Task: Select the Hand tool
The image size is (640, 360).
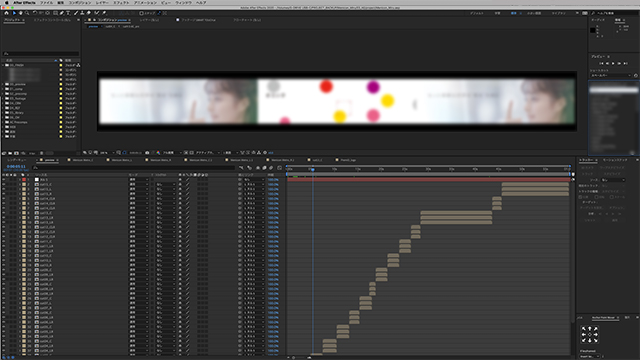Action: 20,13
